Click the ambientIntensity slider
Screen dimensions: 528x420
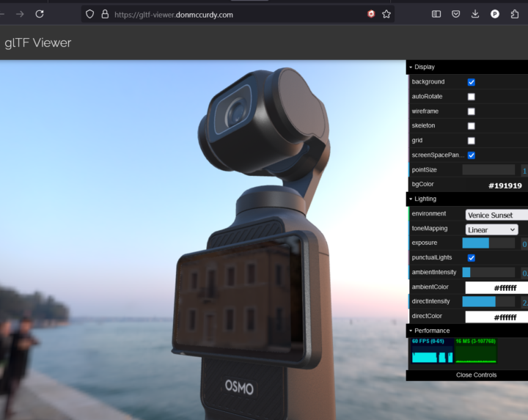pos(488,272)
